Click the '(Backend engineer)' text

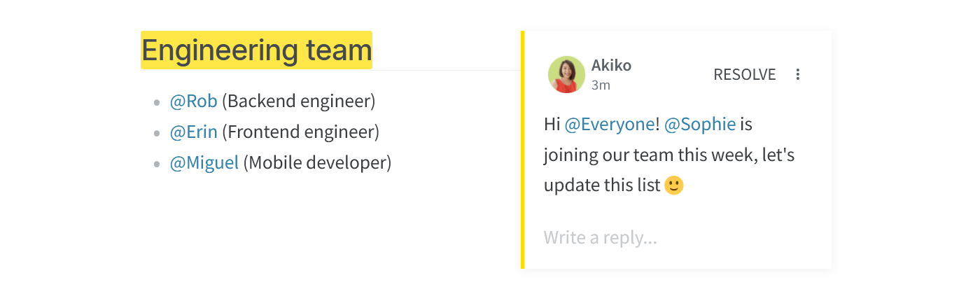tap(299, 101)
